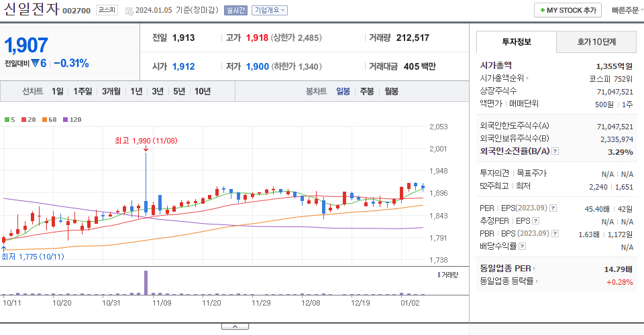Click the PER value 45.40배
The image size is (644, 335).
click(x=597, y=209)
